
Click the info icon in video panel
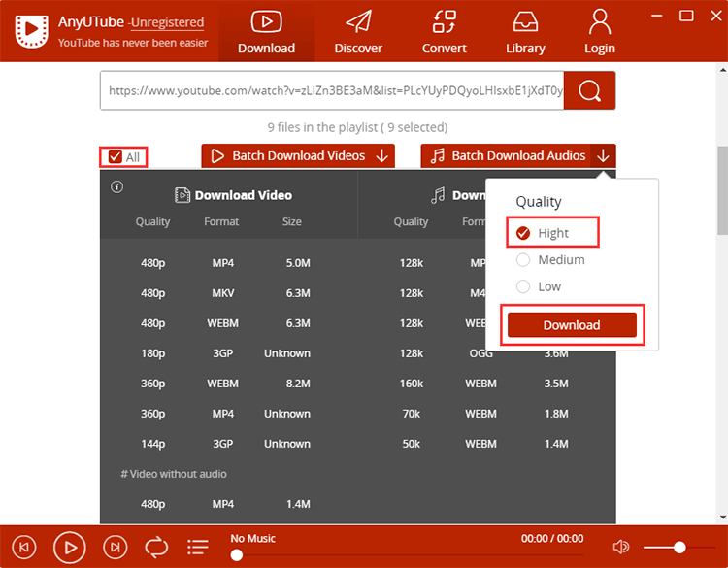[117, 187]
